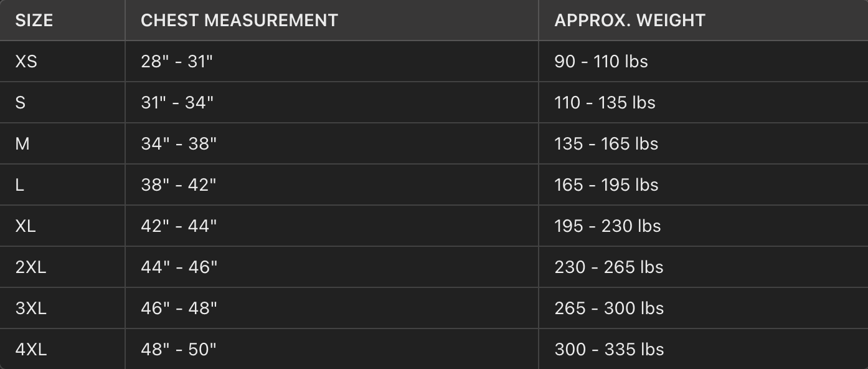This screenshot has height=369, width=868.
Task: Select the XL size cell
Action: pos(26,226)
